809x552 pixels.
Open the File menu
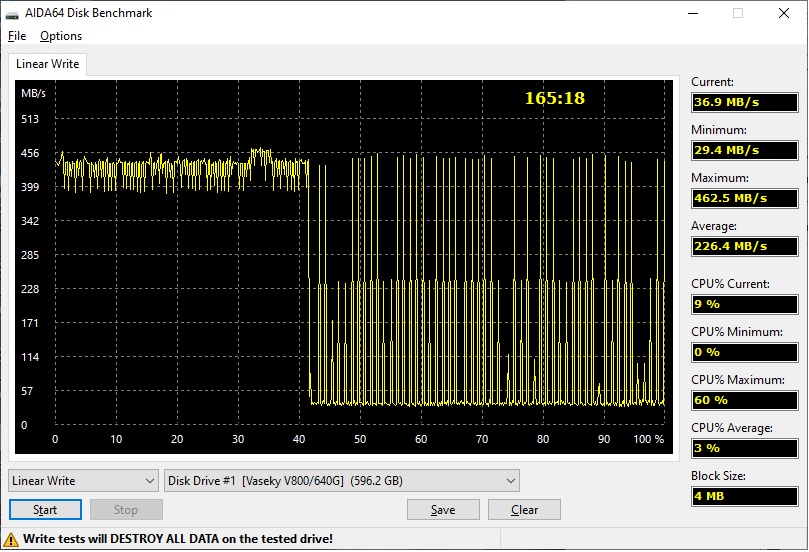tap(17, 36)
